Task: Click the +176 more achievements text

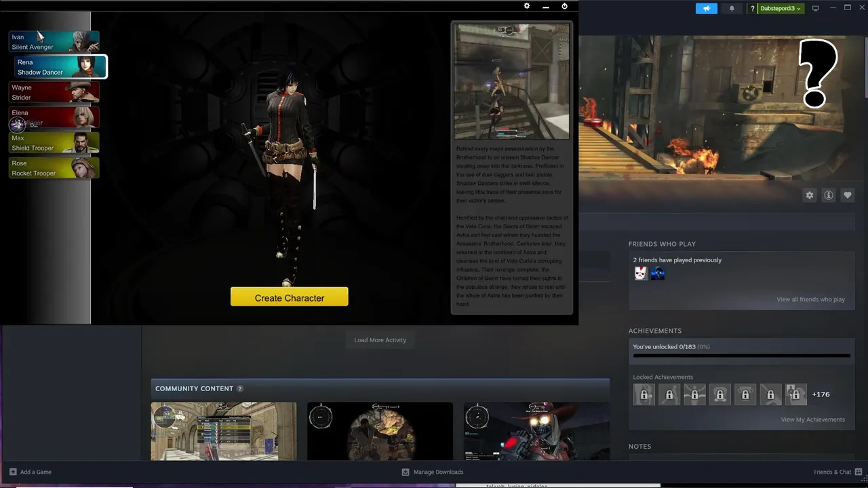Action: (x=821, y=394)
